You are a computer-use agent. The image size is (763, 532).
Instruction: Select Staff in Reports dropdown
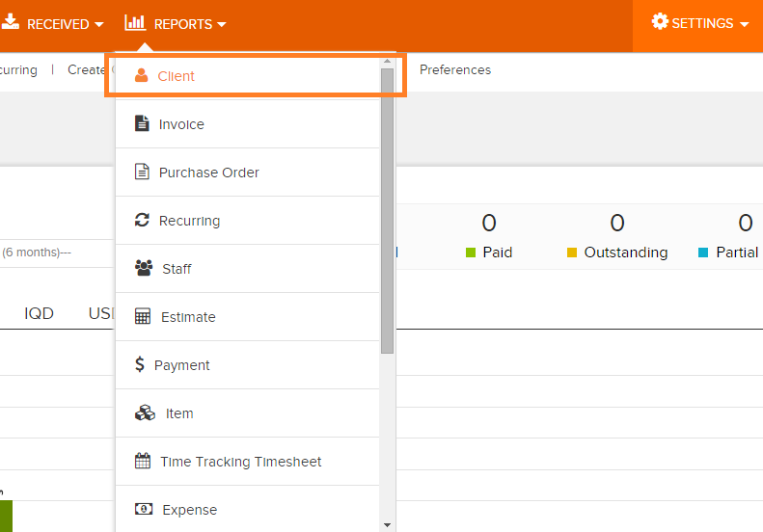click(x=248, y=269)
